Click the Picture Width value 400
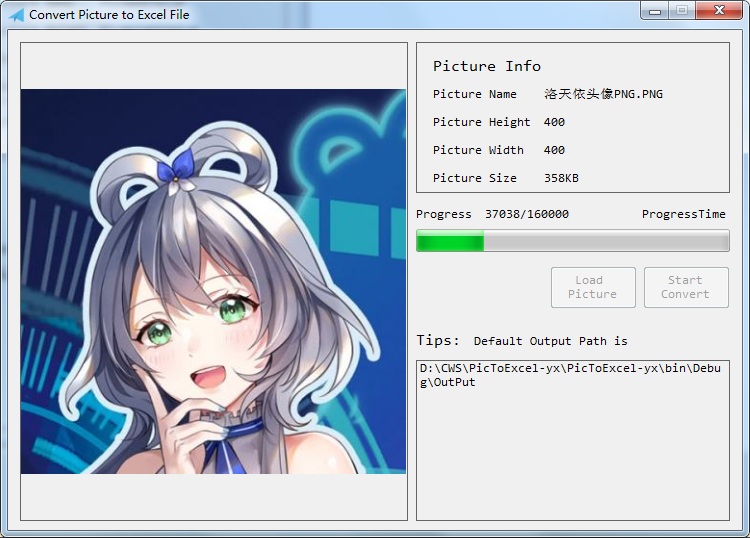 pos(554,150)
